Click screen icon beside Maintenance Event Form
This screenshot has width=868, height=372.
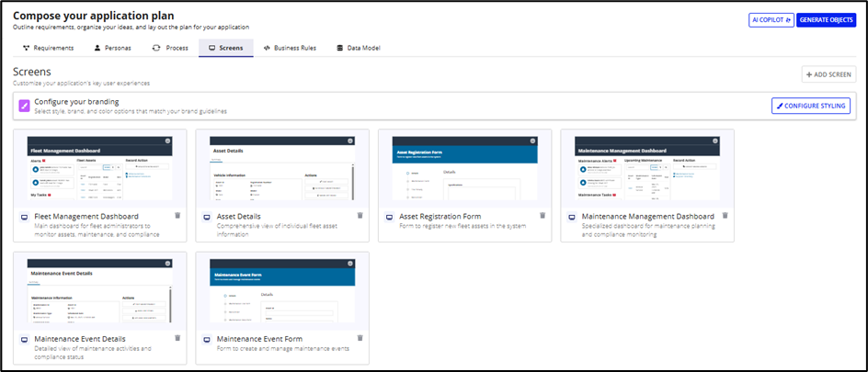click(x=207, y=339)
